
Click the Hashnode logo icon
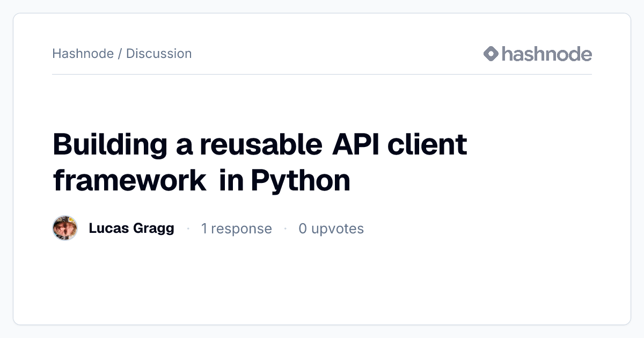click(491, 54)
